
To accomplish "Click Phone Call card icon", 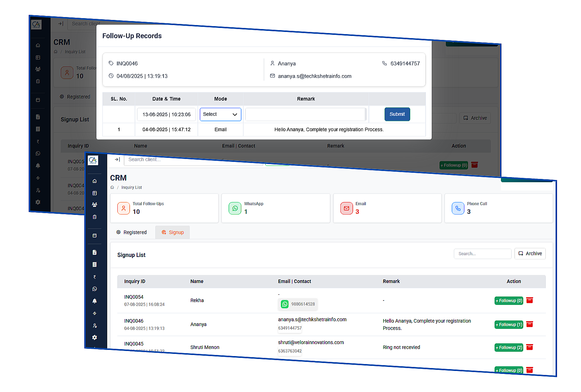I will click(x=458, y=208).
